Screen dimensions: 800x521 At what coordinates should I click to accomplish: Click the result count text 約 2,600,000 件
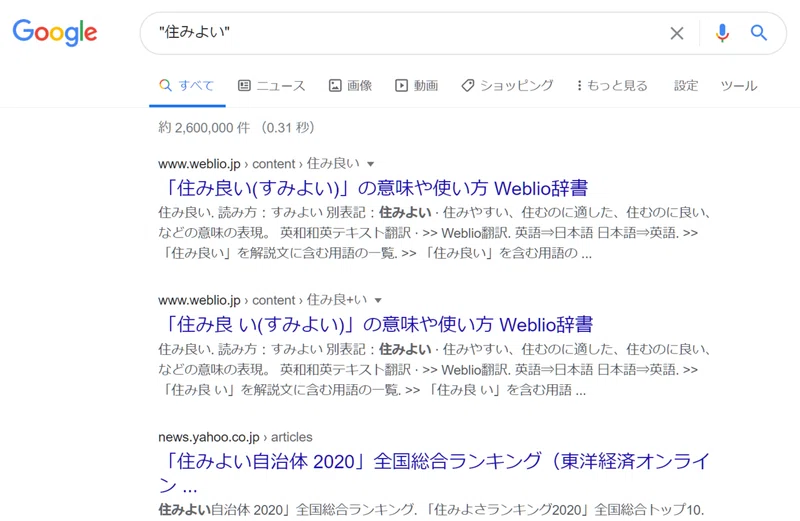click(x=204, y=128)
